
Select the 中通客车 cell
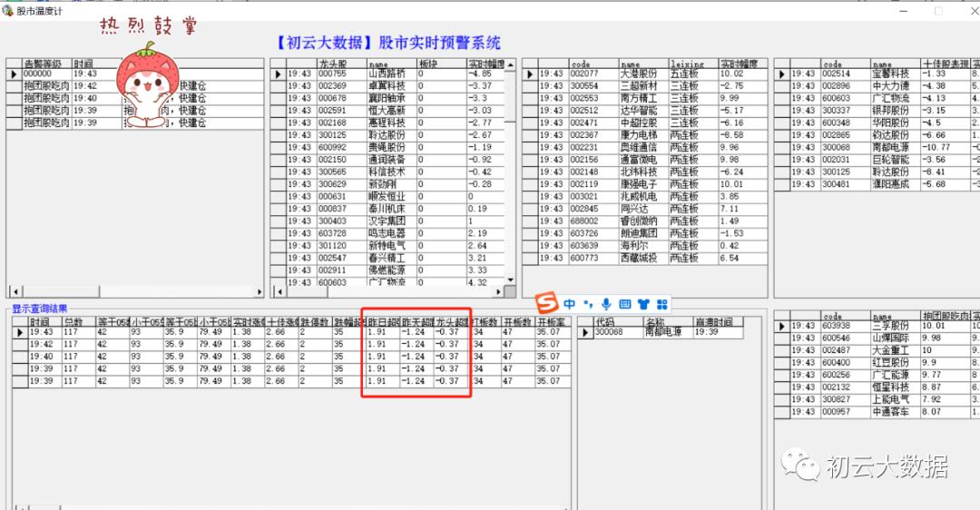(895, 412)
